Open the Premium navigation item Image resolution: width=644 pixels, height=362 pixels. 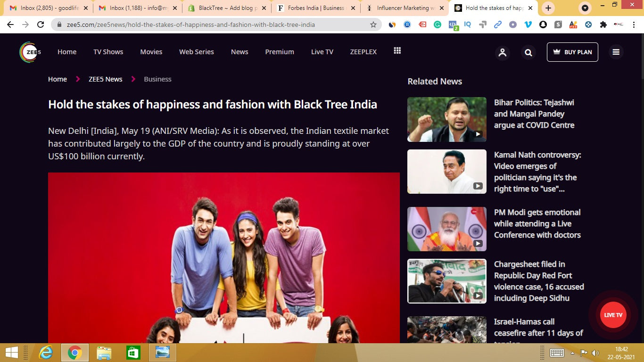pyautogui.click(x=280, y=52)
